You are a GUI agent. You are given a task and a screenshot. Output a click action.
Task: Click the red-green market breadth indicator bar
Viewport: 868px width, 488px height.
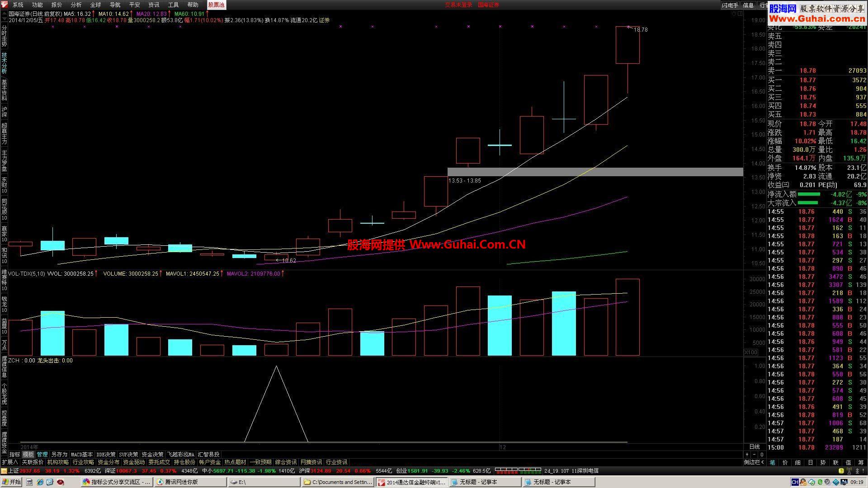point(518,470)
